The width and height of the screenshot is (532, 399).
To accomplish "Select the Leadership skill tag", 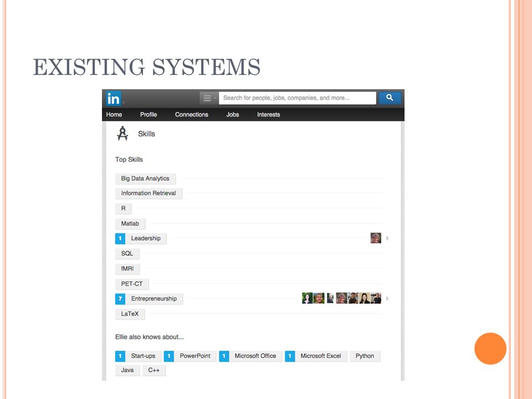I will pos(146,238).
